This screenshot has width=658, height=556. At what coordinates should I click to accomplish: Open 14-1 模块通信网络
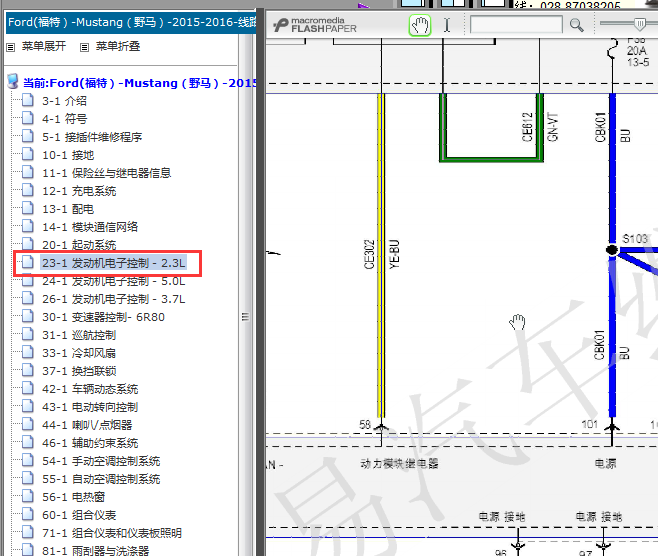tap(90, 227)
